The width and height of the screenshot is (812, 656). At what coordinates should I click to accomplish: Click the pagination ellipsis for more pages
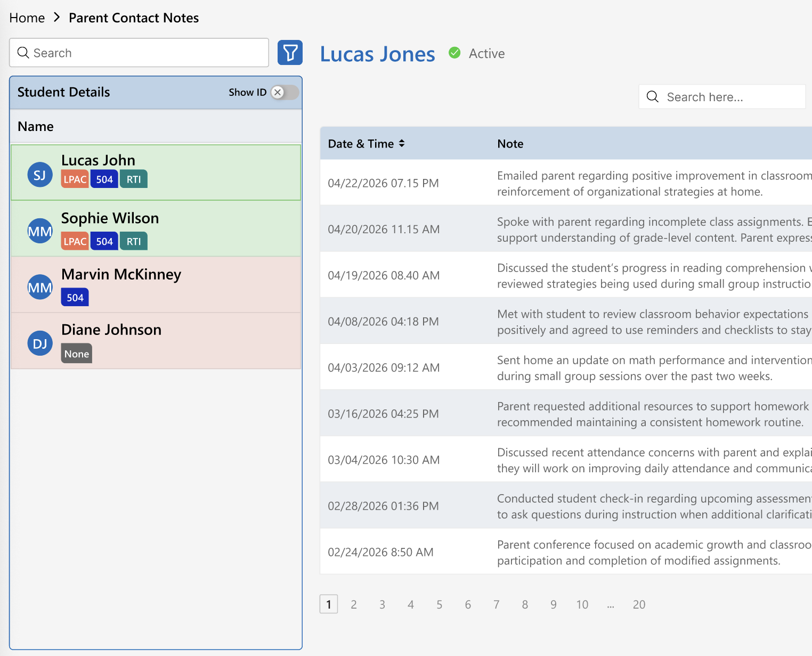[x=611, y=604]
